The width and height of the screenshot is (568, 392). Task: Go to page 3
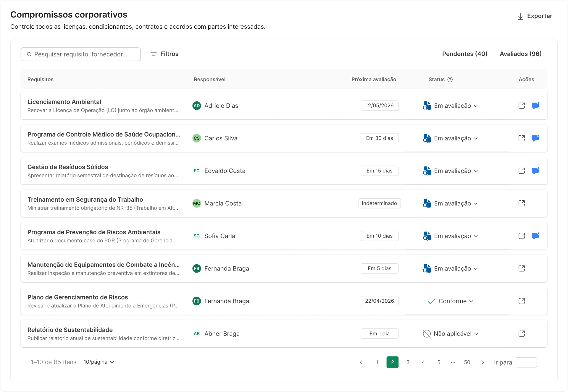pyautogui.click(x=408, y=362)
